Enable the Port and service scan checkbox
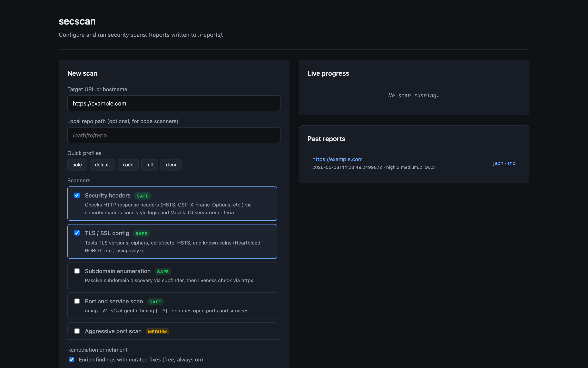The height and width of the screenshot is (368, 588). click(77, 301)
